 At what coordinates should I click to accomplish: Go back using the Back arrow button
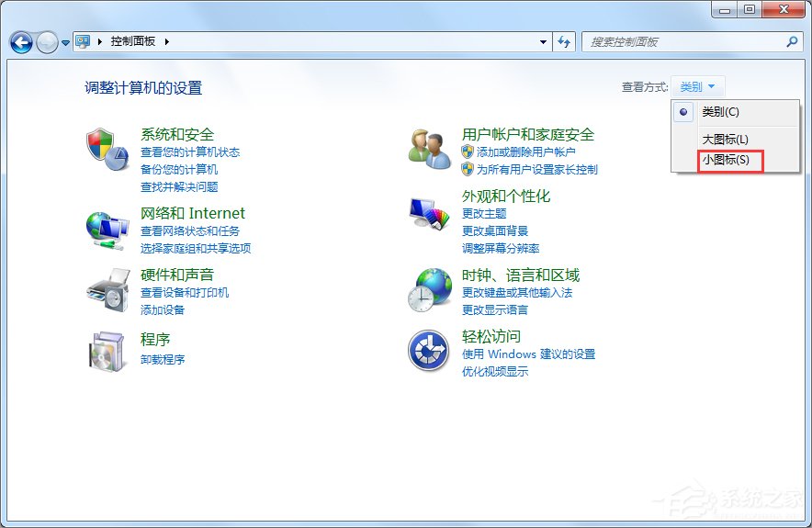click(x=22, y=42)
